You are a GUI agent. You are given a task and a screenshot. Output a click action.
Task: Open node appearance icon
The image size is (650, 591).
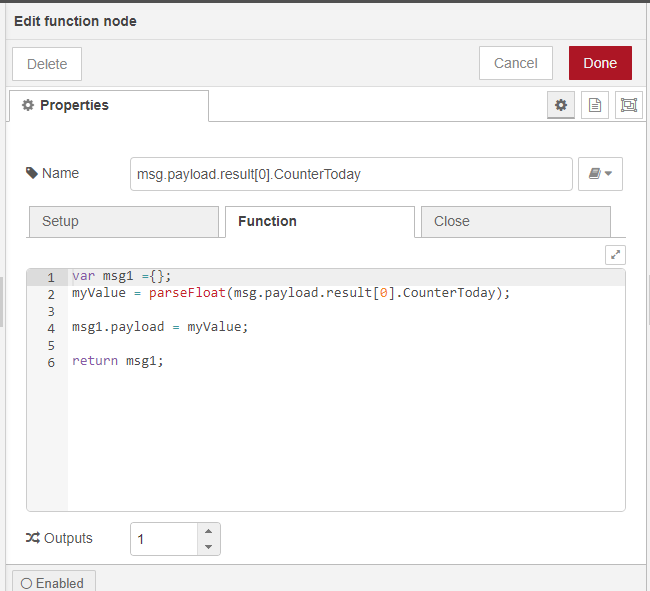tap(628, 105)
